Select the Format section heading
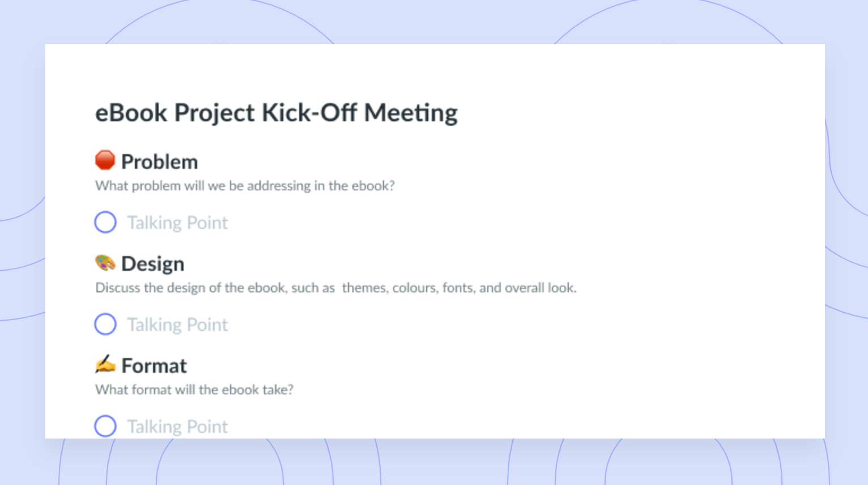Image resolution: width=868 pixels, height=485 pixels. [154, 365]
